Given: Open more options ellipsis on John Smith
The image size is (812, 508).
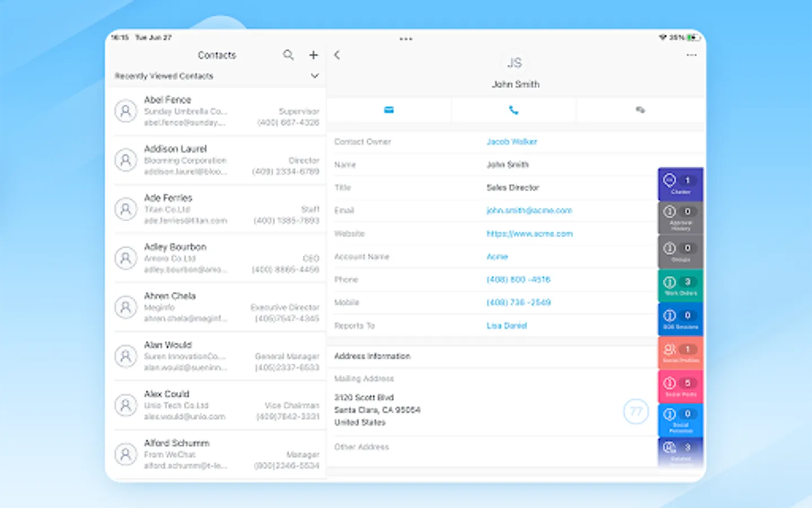Looking at the screenshot, I should [691, 55].
